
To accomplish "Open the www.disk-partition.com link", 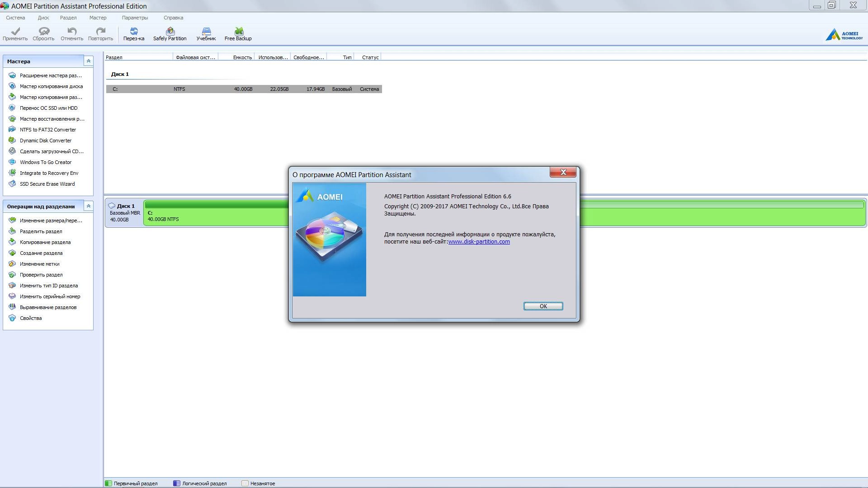I will tap(479, 242).
